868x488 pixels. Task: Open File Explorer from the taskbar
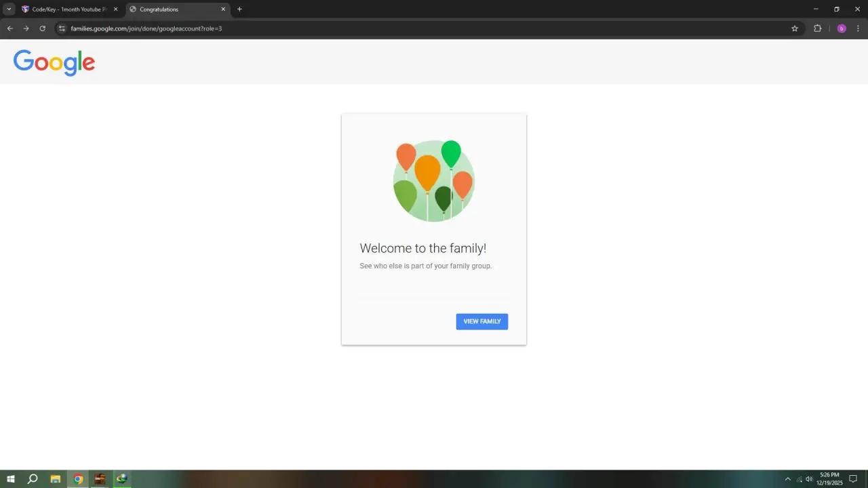(x=56, y=479)
